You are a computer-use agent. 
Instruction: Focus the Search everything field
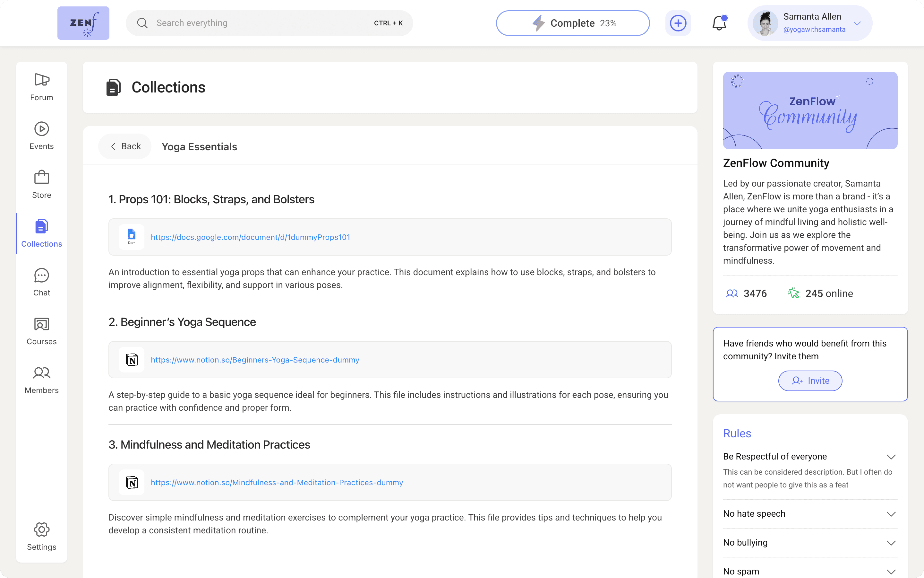pos(269,23)
